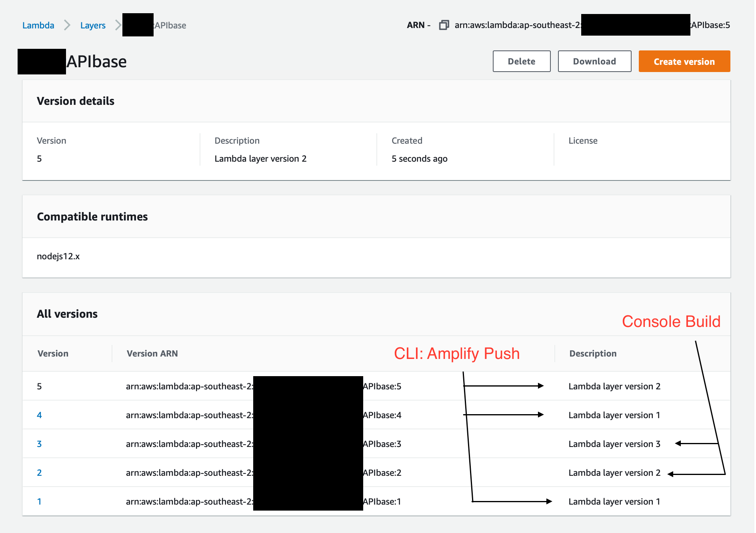Click the APIbase breadcrumb current page
756x533 pixels.
170,25
